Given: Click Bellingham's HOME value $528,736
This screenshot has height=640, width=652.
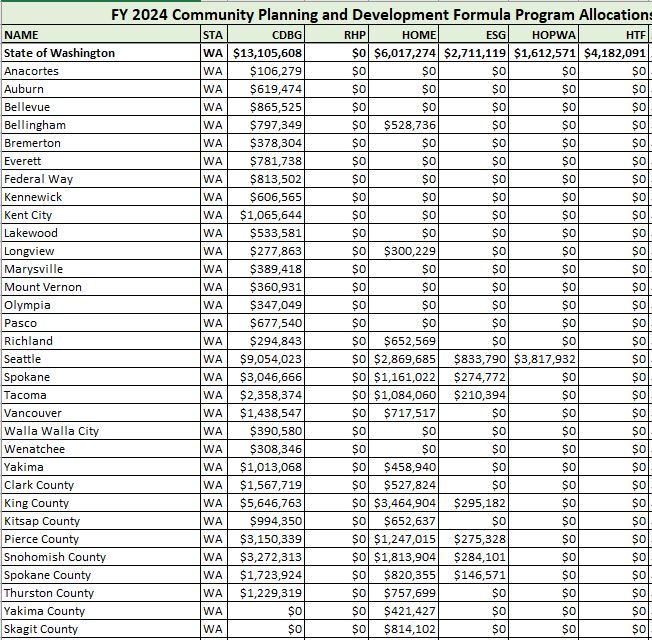Looking at the screenshot, I should 405,125.
